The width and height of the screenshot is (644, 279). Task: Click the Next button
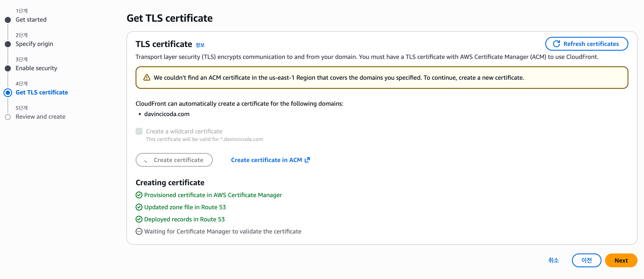[x=621, y=260]
